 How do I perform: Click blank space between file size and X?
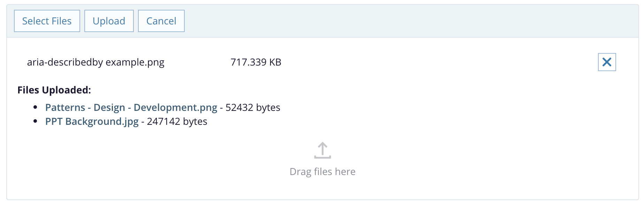pos(436,62)
